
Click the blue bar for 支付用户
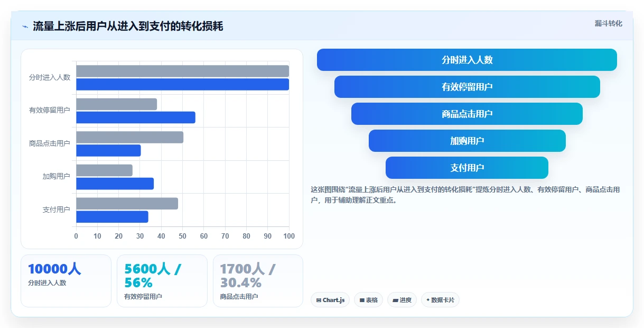pos(112,217)
